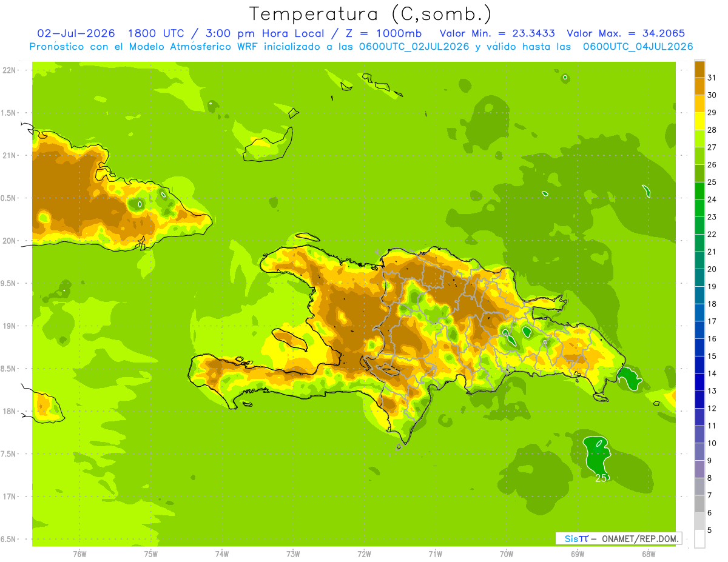Viewport: 728px width, 562px height.
Task: Click the "6.5N" latitude label
Action: [x=9, y=540]
